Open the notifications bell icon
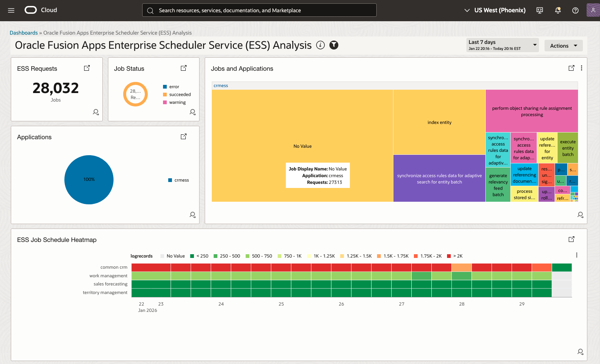The width and height of the screenshot is (600, 364). click(x=557, y=10)
